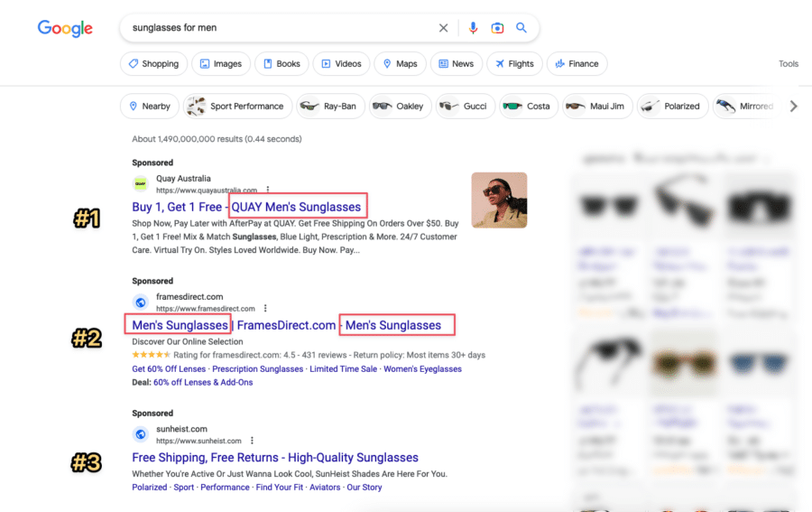The width and height of the screenshot is (812, 512).
Task: Select the Gucci filter chip
Action: [x=466, y=107]
